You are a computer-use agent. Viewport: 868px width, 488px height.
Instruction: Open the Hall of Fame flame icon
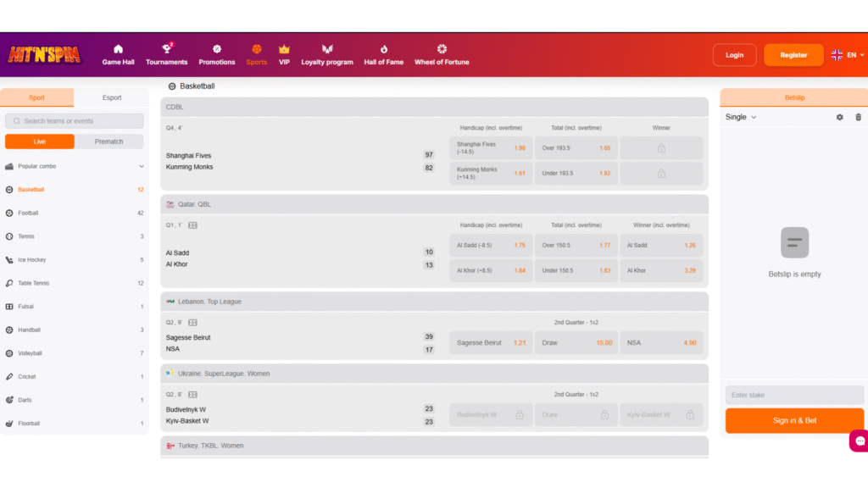coord(383,49)
